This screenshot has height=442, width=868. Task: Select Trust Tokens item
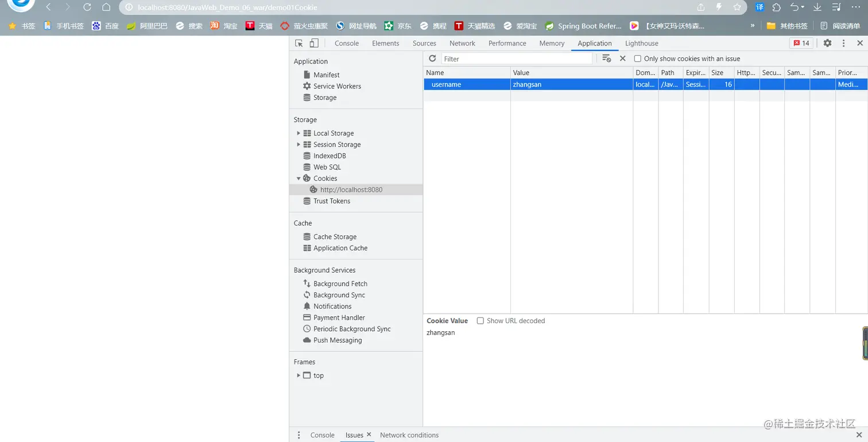331,201
